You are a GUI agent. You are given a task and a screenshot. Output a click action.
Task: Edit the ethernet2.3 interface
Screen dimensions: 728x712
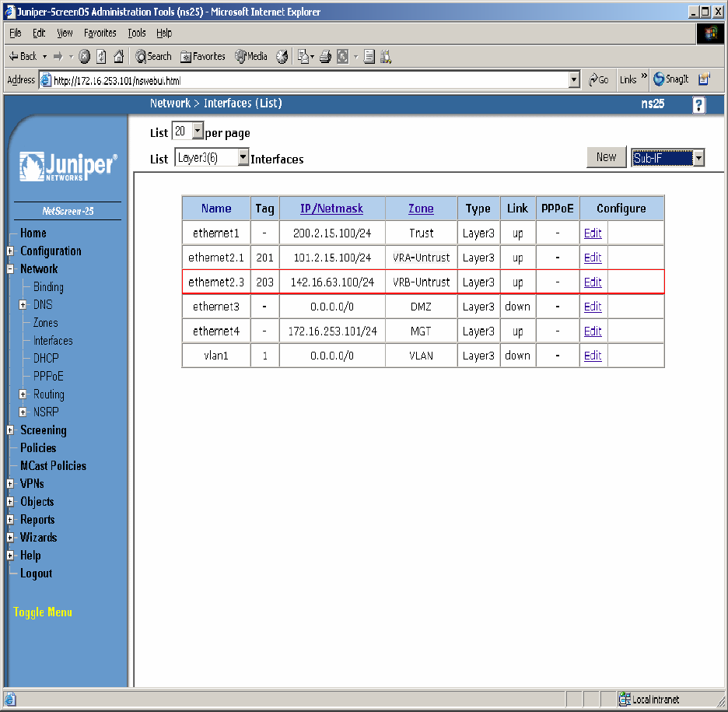593,282
